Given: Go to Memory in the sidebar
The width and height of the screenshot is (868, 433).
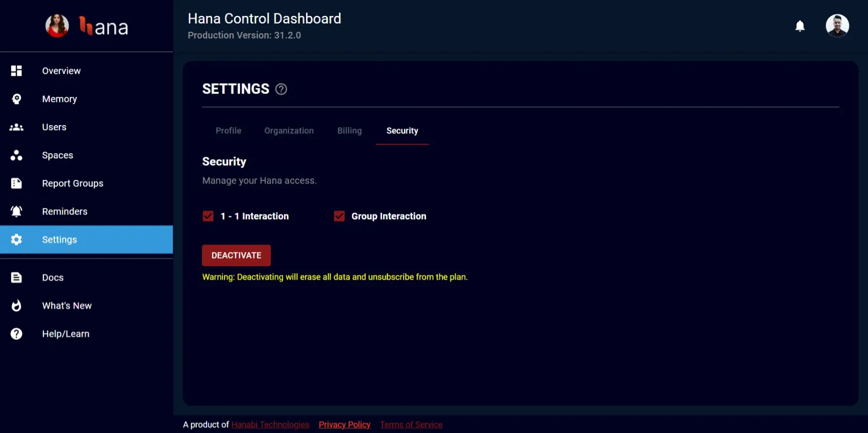Looking at the screenshot, I should 87,99.
